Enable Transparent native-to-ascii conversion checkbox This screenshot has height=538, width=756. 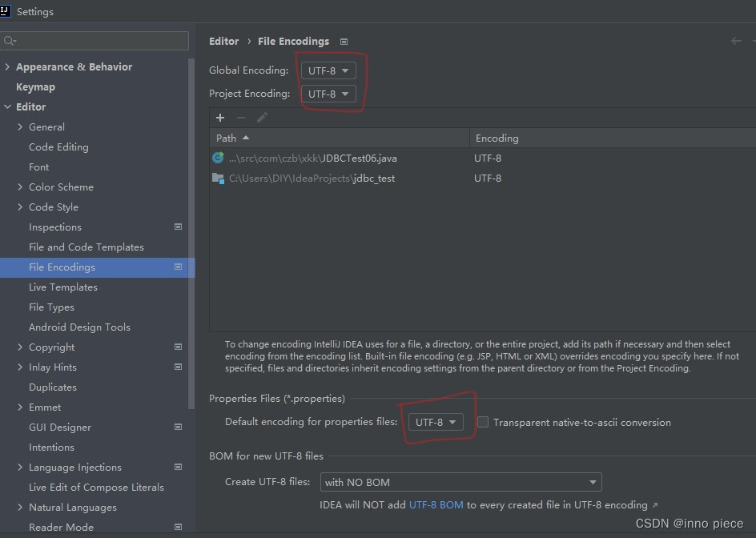483,422
